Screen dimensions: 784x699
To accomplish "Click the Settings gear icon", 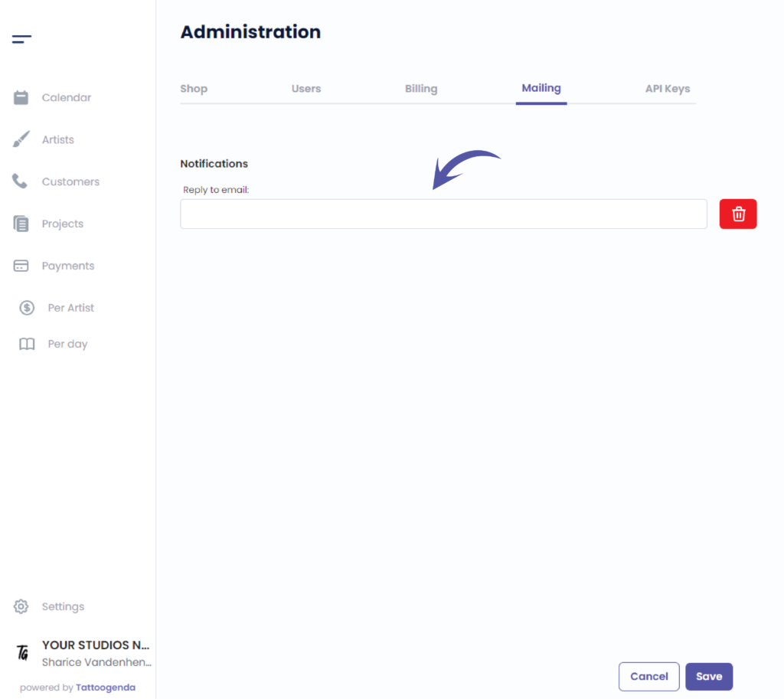I will tap(21, 606).
